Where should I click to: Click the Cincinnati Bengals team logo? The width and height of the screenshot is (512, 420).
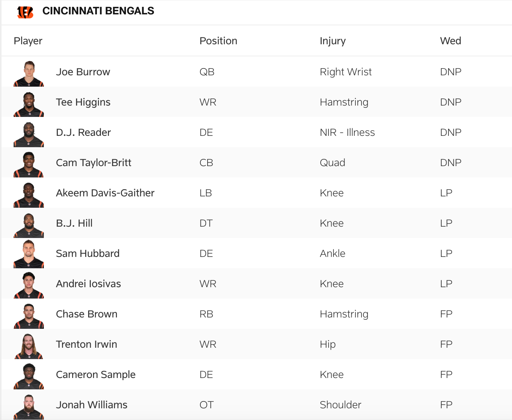[25, 12]
